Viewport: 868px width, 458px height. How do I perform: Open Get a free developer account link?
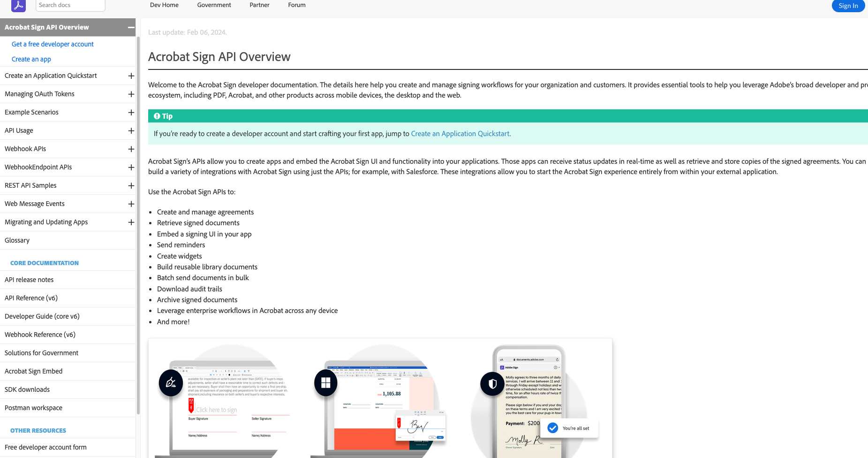click(53, 44)
